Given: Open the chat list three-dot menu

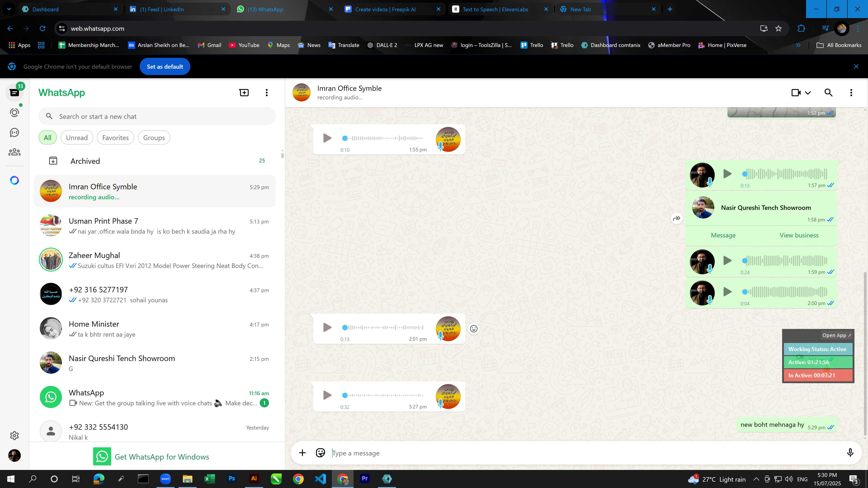Looking at the screenshot, I should [x=267, y=93].
